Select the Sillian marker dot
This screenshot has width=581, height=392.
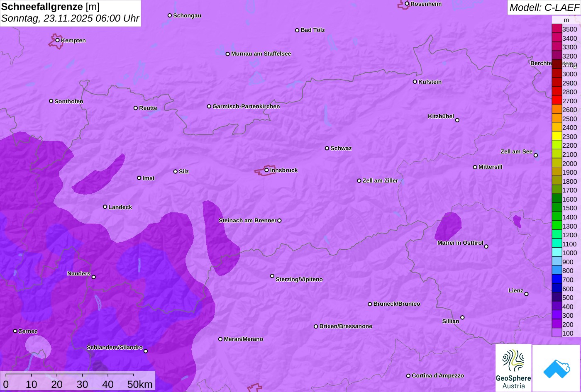(x=462, y=318)
